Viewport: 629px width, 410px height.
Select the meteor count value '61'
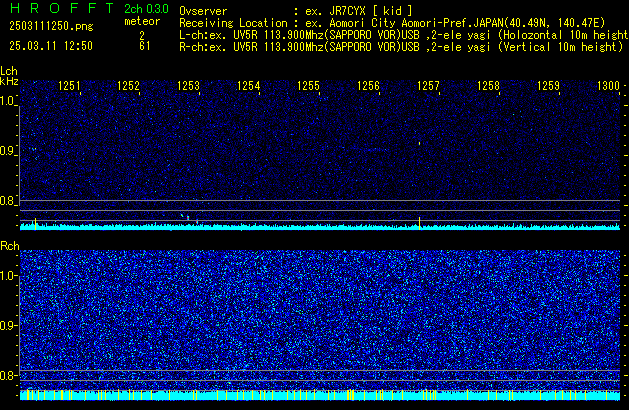point(145,46)
